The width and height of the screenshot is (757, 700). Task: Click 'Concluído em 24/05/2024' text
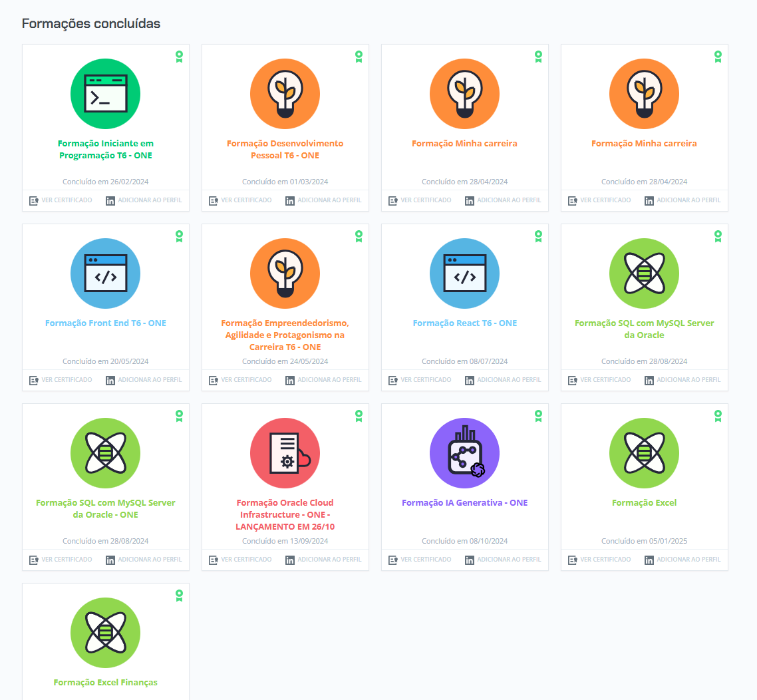tap(285, 361)
